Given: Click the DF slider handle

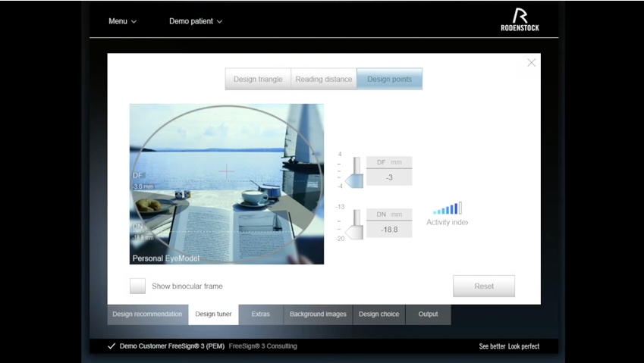Looking at the screenshot, I should coord(356,179).
